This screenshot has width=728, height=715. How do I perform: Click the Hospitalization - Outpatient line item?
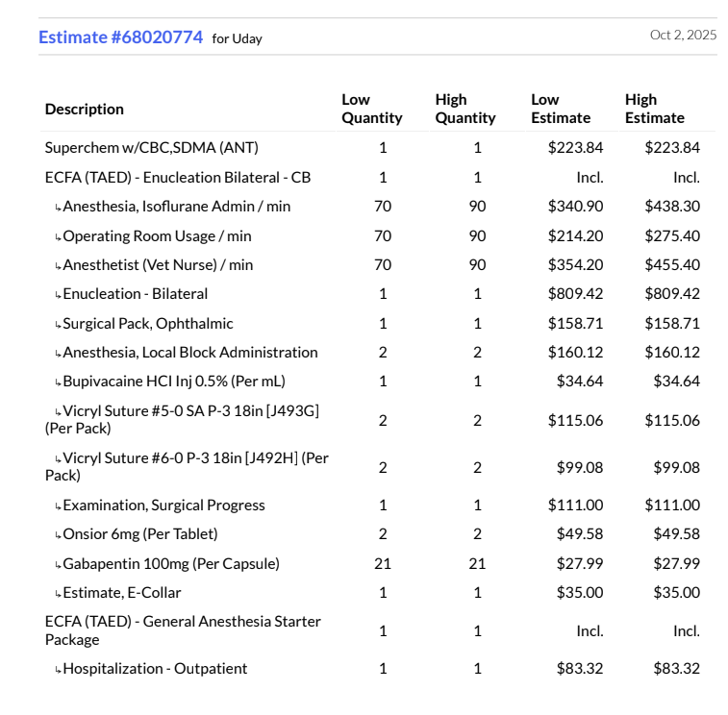155,669
